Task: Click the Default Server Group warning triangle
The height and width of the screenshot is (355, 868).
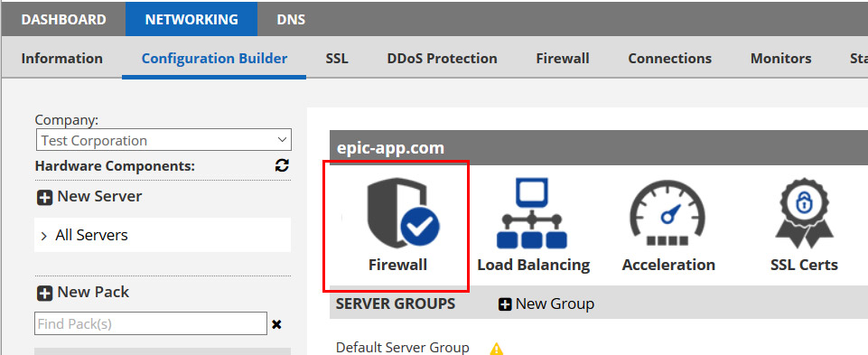Action: (497, 349)
